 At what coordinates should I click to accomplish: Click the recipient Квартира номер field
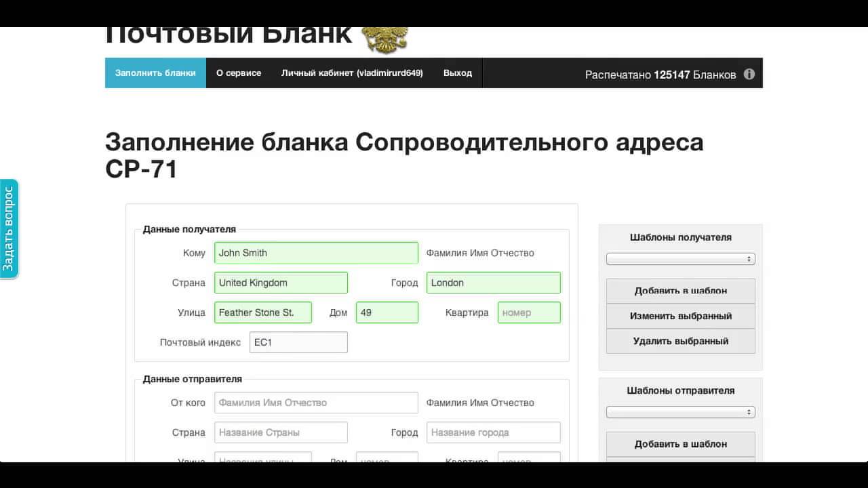[529, 312]
